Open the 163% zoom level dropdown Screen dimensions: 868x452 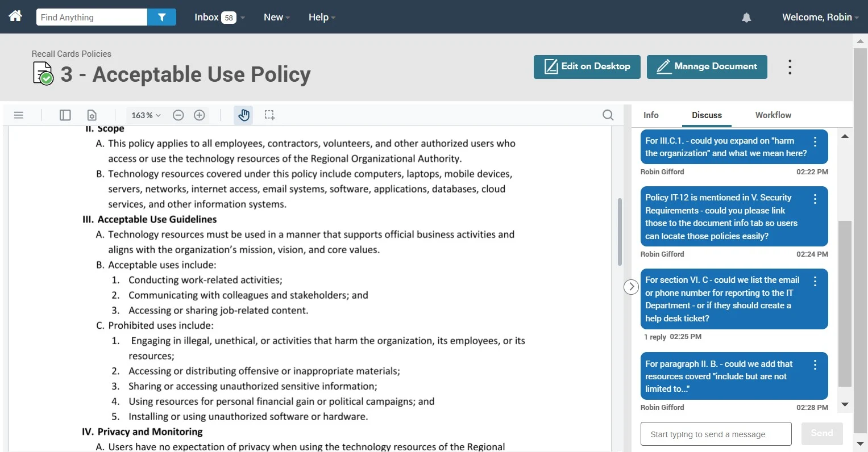(x=146, y=115)
